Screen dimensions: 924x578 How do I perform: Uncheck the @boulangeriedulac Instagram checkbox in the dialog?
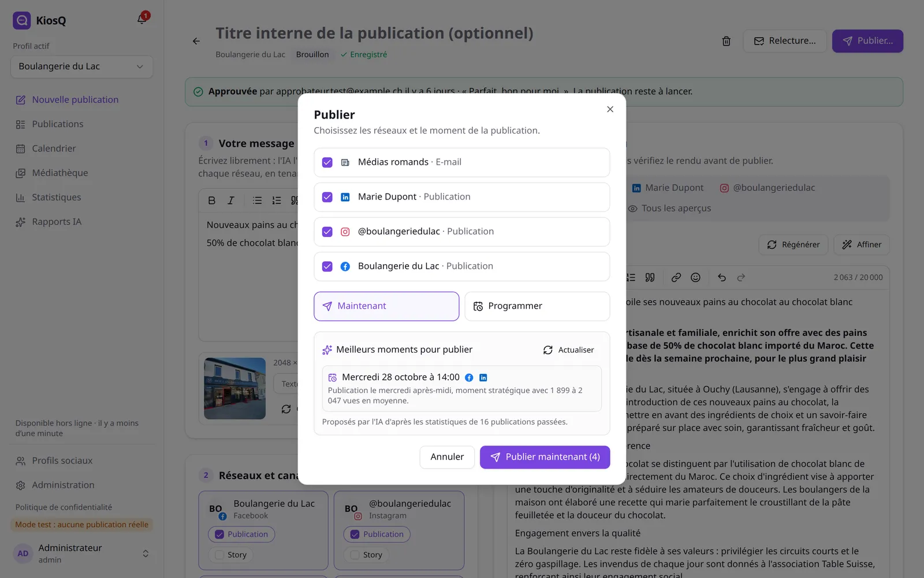[327, 232]
